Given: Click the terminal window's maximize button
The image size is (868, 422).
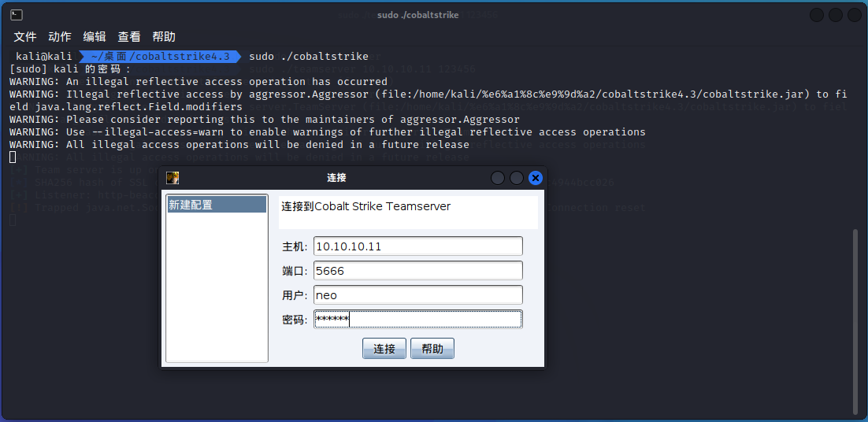Looking at the screenshot, I should (836, 15).
